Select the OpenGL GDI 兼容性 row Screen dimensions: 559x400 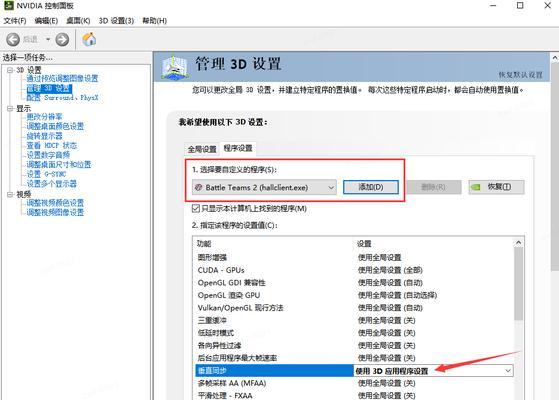(354, 283)
